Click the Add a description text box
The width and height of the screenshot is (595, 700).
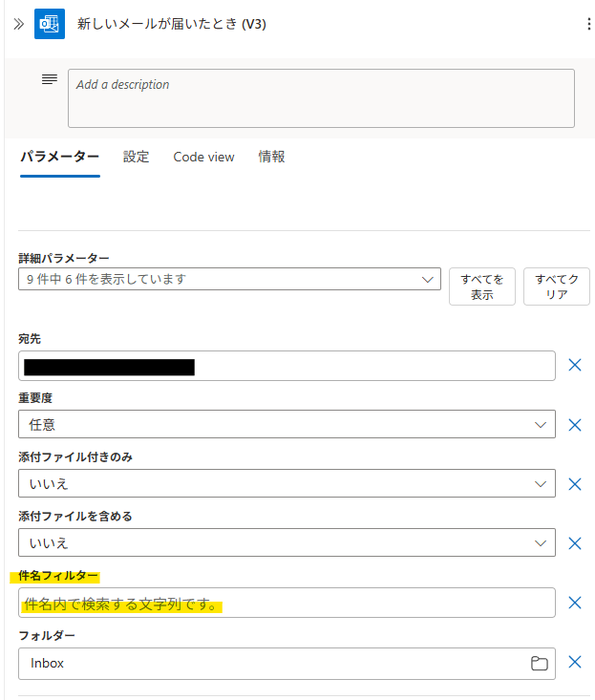321,98
